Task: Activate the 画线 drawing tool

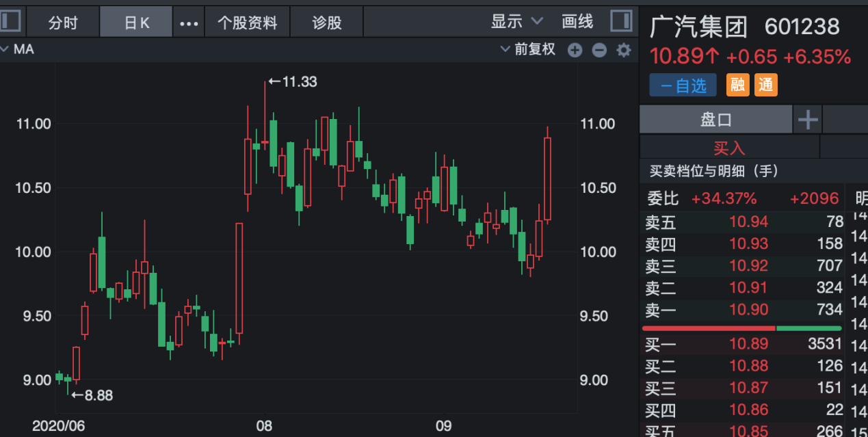Action: click(577, 22)
